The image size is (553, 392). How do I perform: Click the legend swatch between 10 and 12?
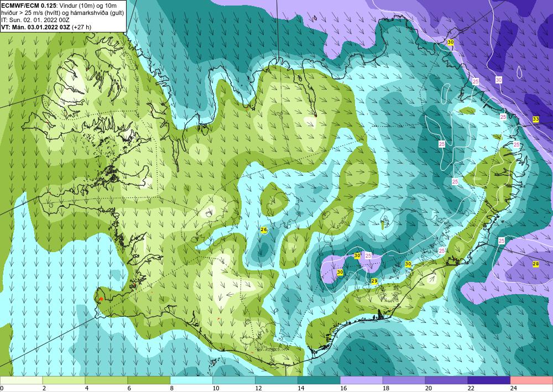(234, 380)
